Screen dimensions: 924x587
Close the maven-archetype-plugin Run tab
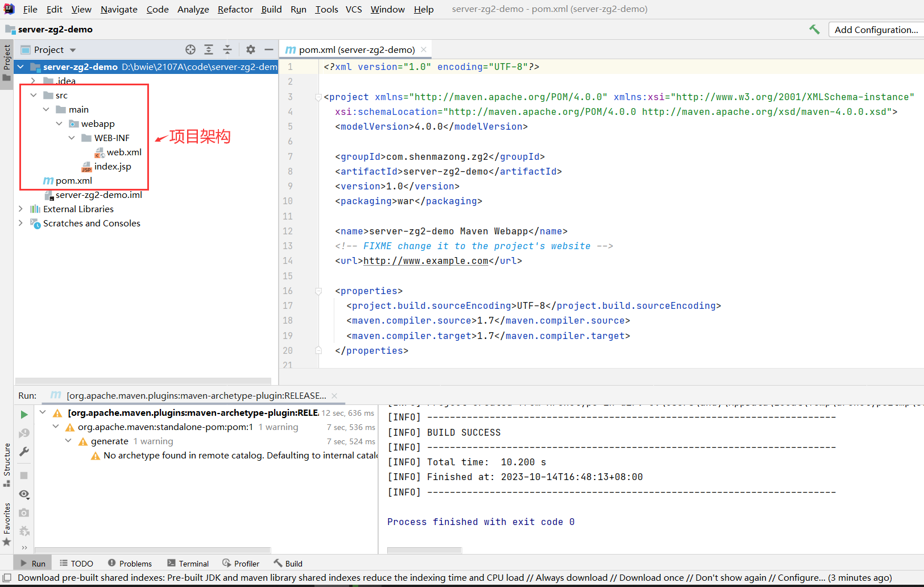pyautogui.click(x=334, y=396)
